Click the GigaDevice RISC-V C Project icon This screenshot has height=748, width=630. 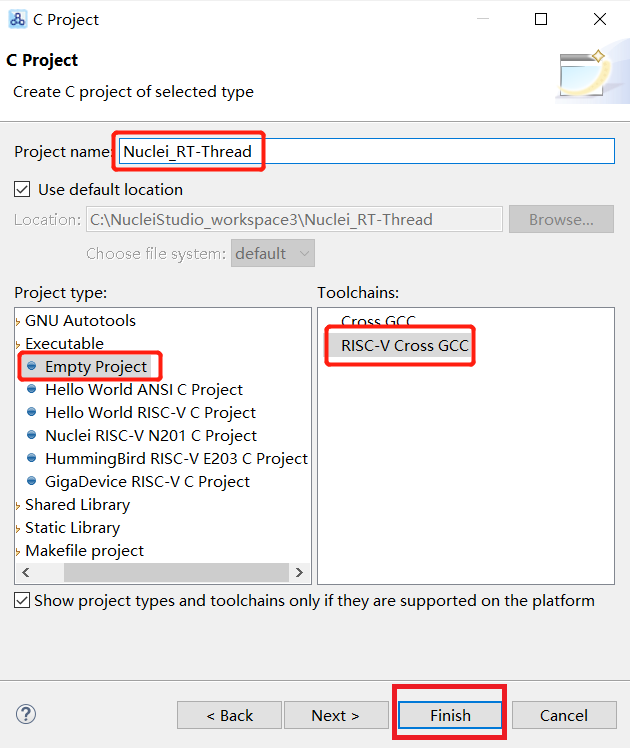tap(33, 482)
